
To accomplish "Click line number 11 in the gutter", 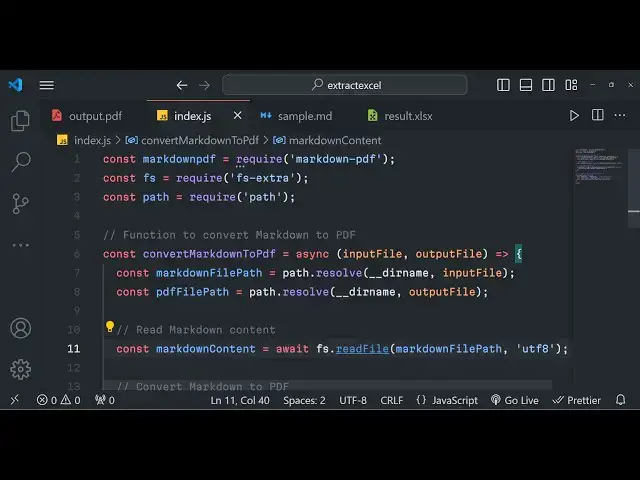I will (x=74, y=349).
